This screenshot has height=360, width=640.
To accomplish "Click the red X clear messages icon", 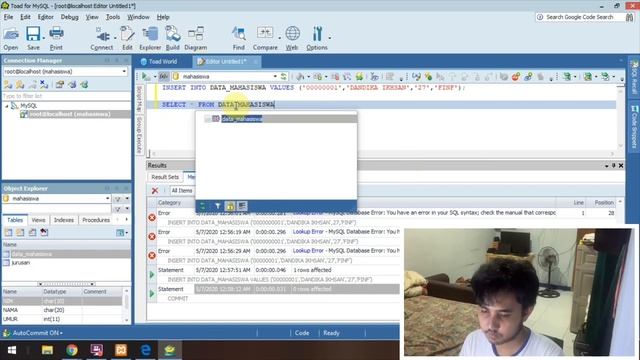I will tap(155, 191).
